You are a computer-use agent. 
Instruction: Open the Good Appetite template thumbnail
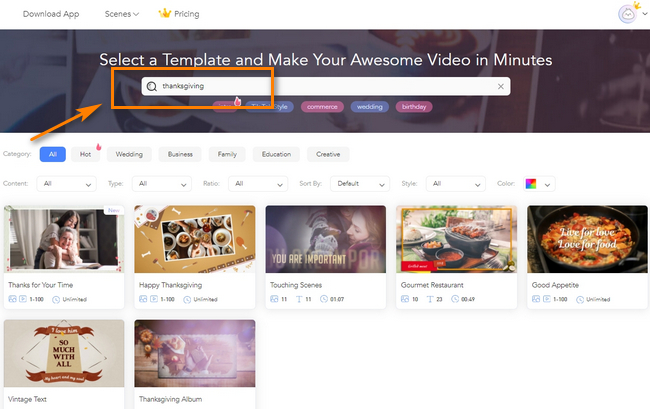pyautogui.click(x=587, y=239)
